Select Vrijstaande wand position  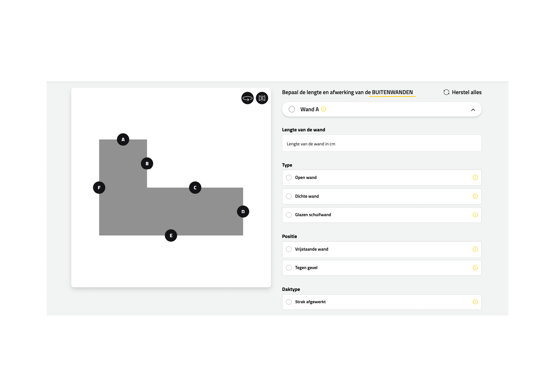pos(289,249)
